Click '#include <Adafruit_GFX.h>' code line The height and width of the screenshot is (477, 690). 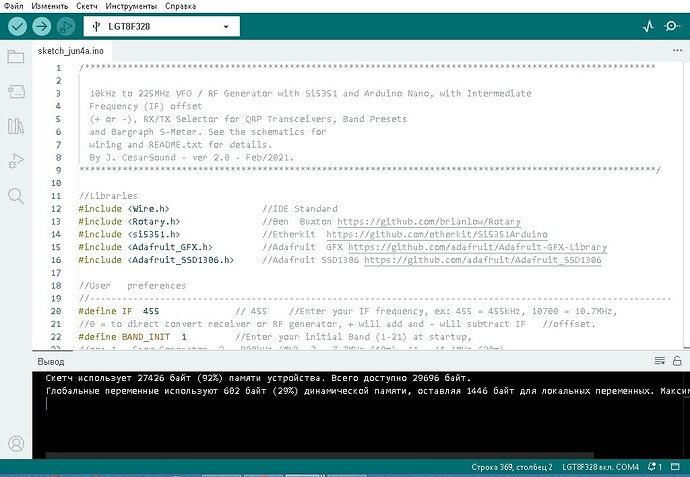pos(145,247)
